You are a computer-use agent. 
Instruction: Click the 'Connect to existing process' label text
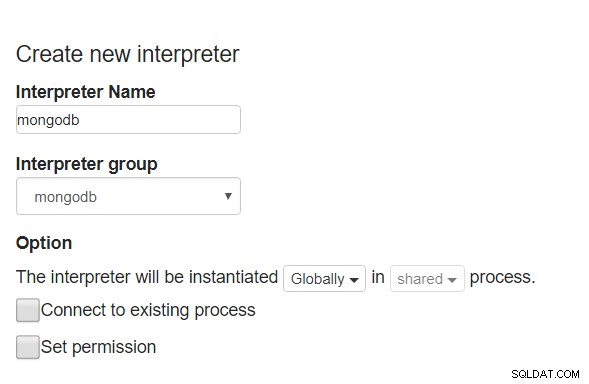[148, 310]
